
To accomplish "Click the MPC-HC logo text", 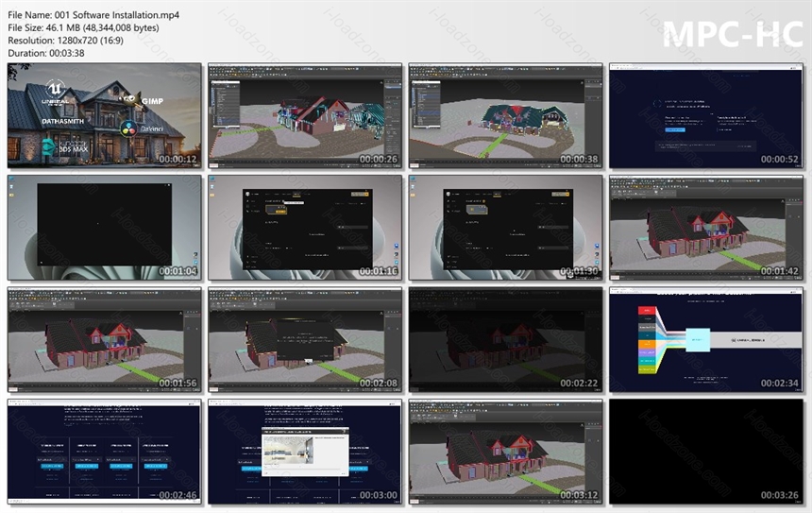I will pyautogui.click(x=733, y=35).
